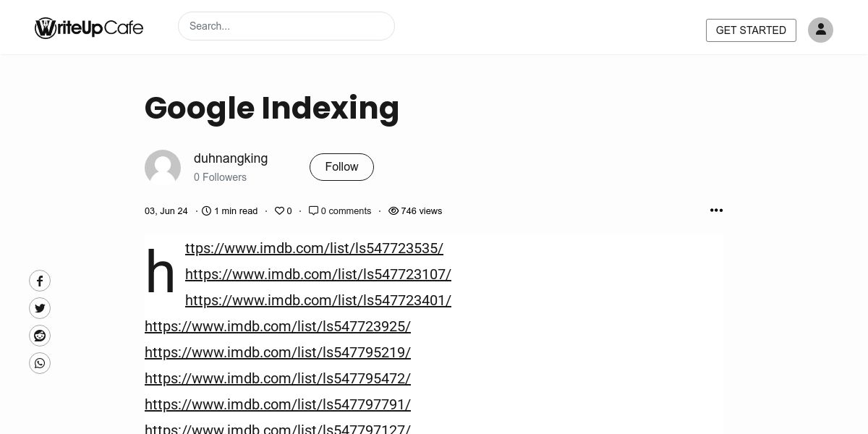Viewport: 868px width, 434px height.
Task: Open the comments speech bubble icon
Action: 313,210
